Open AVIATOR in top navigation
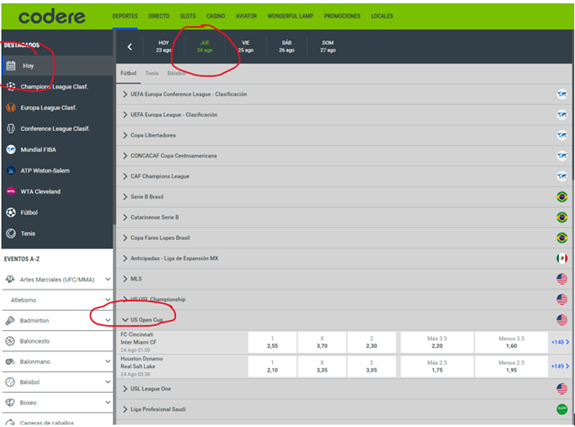 pyautogui.click(x=246, y=16)
